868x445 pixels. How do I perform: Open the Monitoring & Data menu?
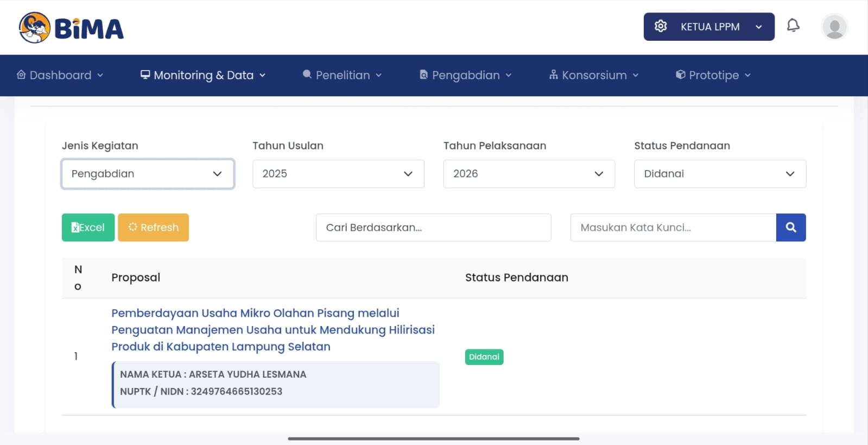203,76
